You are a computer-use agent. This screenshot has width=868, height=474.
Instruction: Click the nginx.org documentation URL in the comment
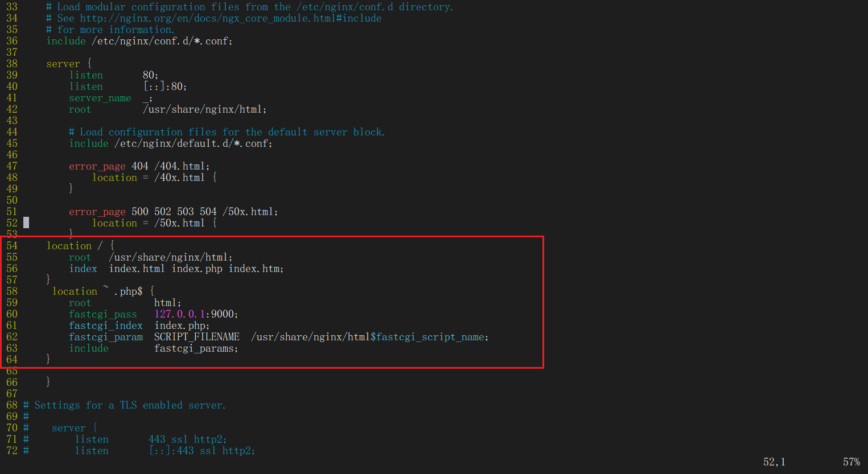tap(231, 18)
